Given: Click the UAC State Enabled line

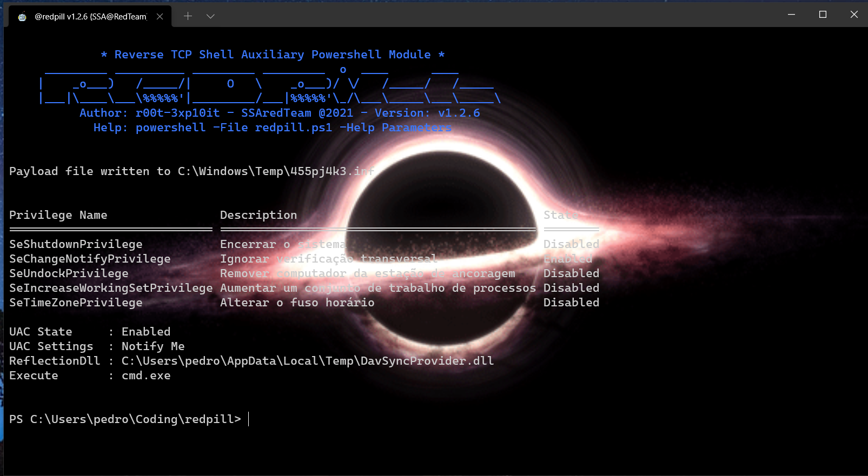Looking at the screenshot, I should [90, 332].
